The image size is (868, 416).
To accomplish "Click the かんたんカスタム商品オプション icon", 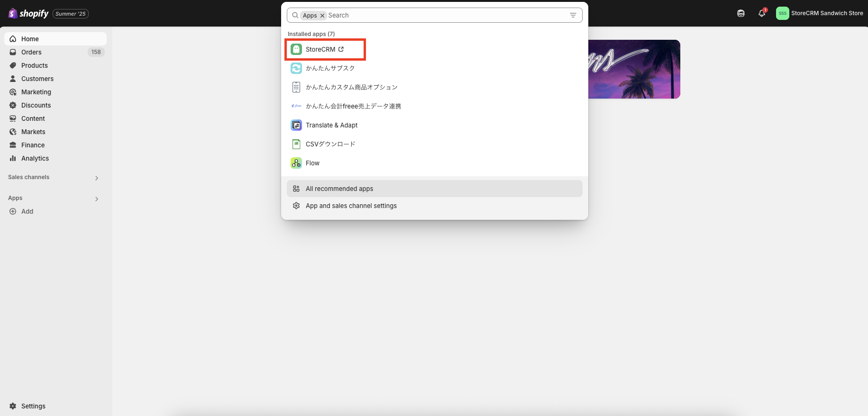I will 296,87.
